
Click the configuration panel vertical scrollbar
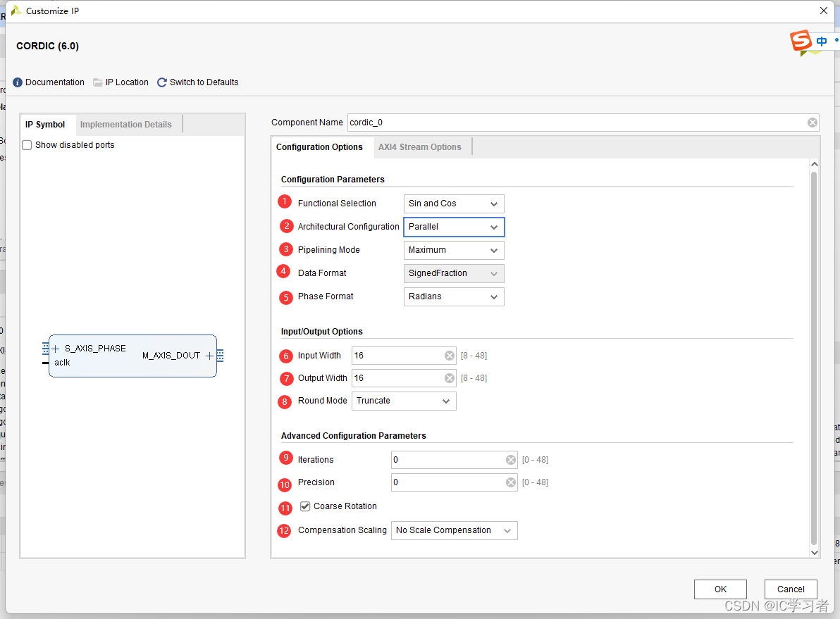pos(815,358)
